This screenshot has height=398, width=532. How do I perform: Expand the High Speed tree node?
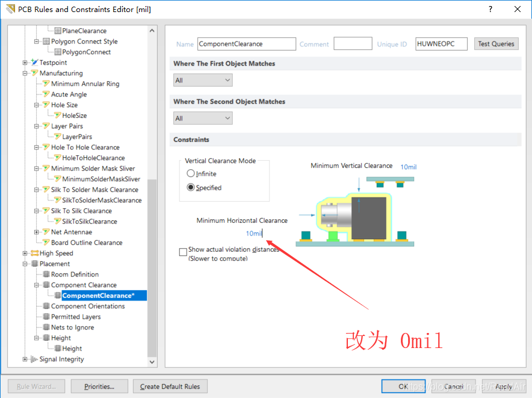click(x=25, y=253)
